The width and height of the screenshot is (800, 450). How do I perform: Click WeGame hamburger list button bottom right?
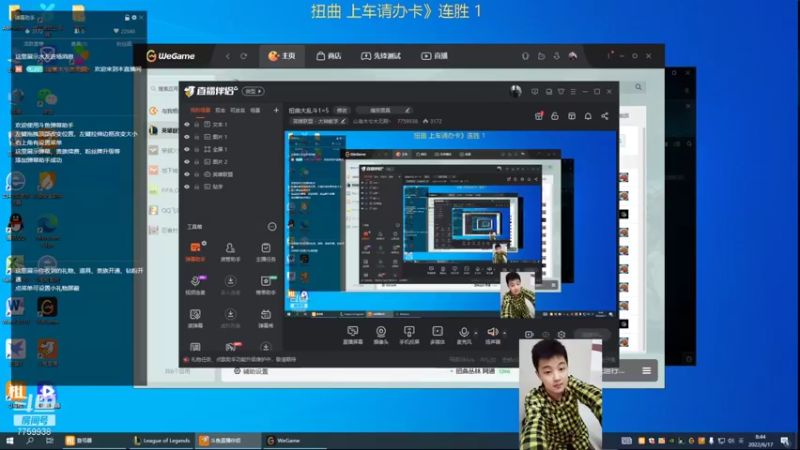[x=646, y=370]
